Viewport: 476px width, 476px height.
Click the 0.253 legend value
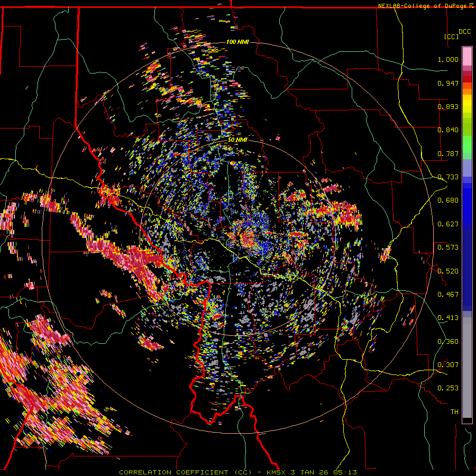448,388
